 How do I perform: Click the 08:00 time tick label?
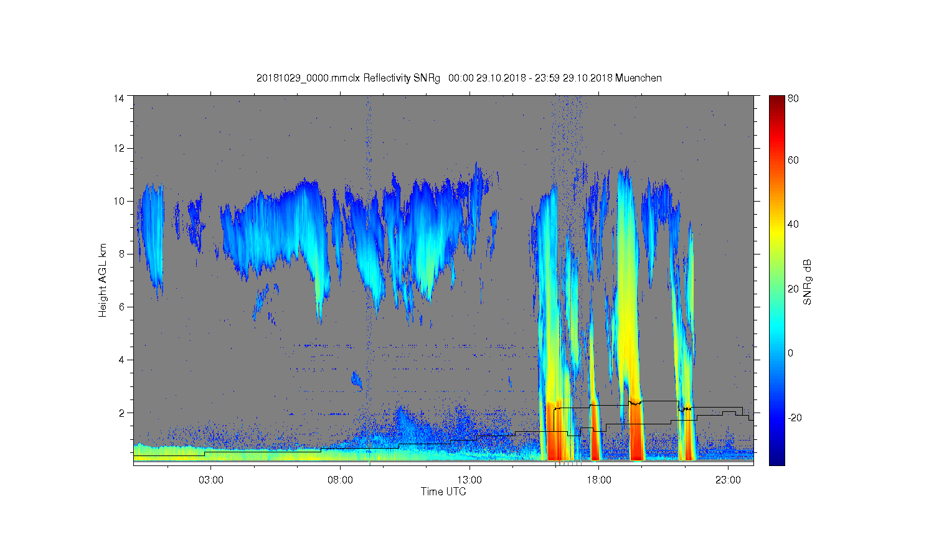click(x=340, y=480)
